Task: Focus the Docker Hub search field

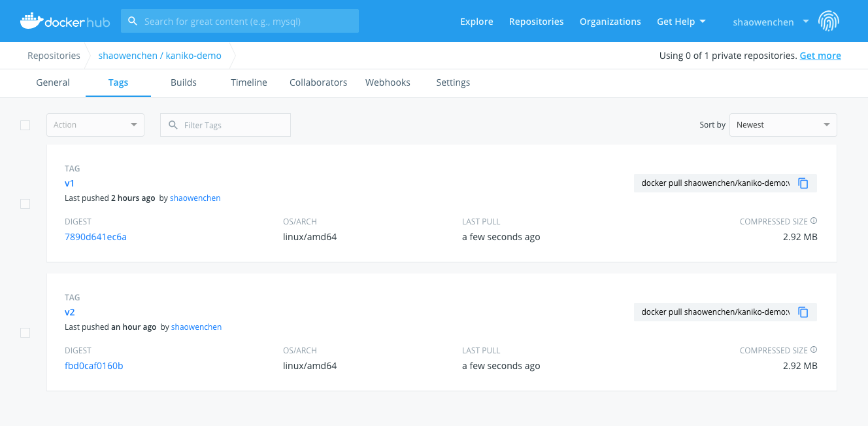Action: point(240,21)
